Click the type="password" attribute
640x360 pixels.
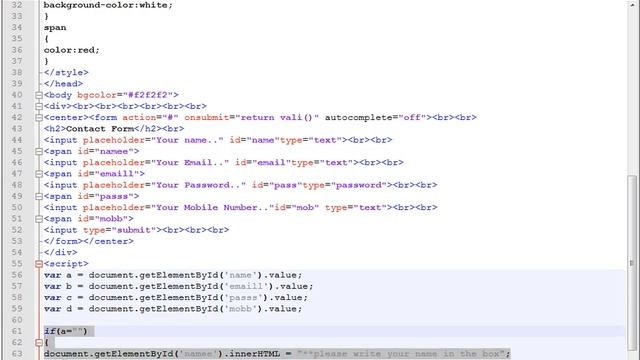pos(344,185)
